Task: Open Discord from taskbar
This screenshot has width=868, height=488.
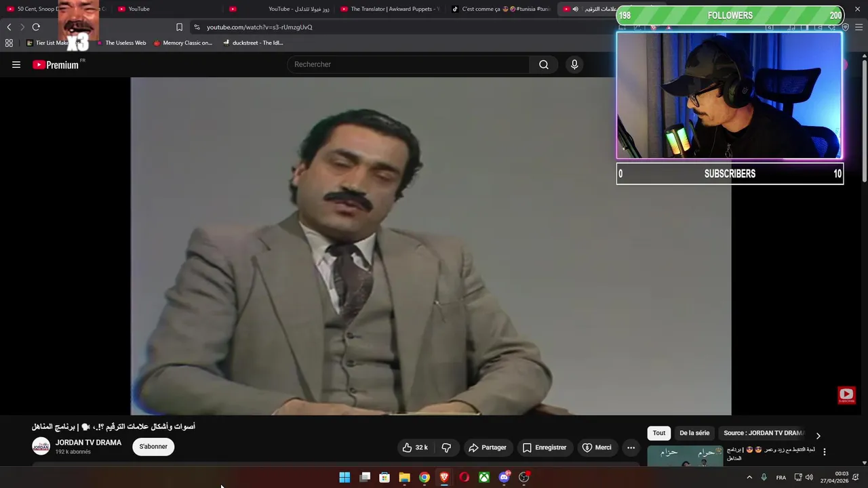Action: [505, 477]
